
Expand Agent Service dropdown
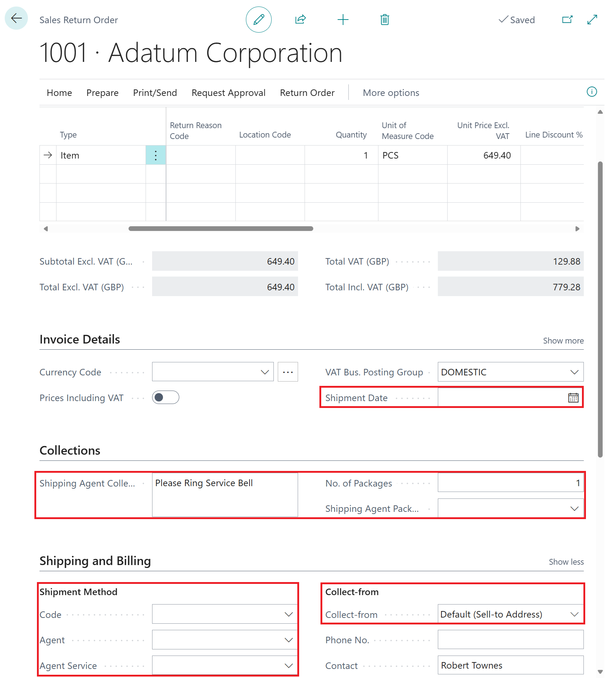[288, 666]
